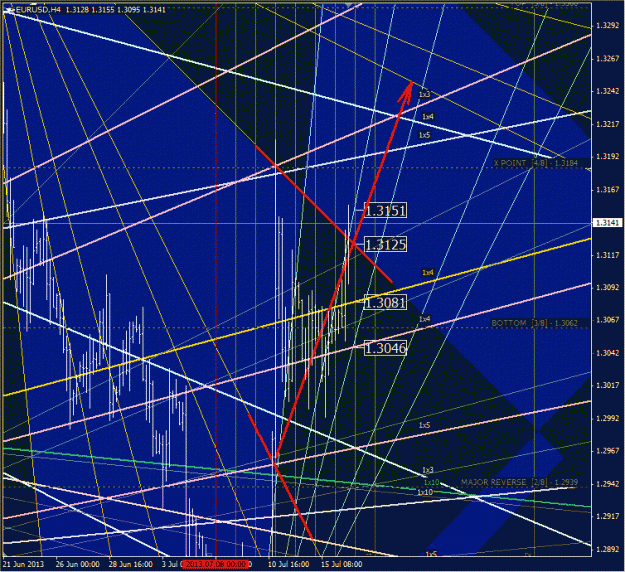The image size is (625, 572).
Task: Click price scale value 1.3242
Action: 607,91
